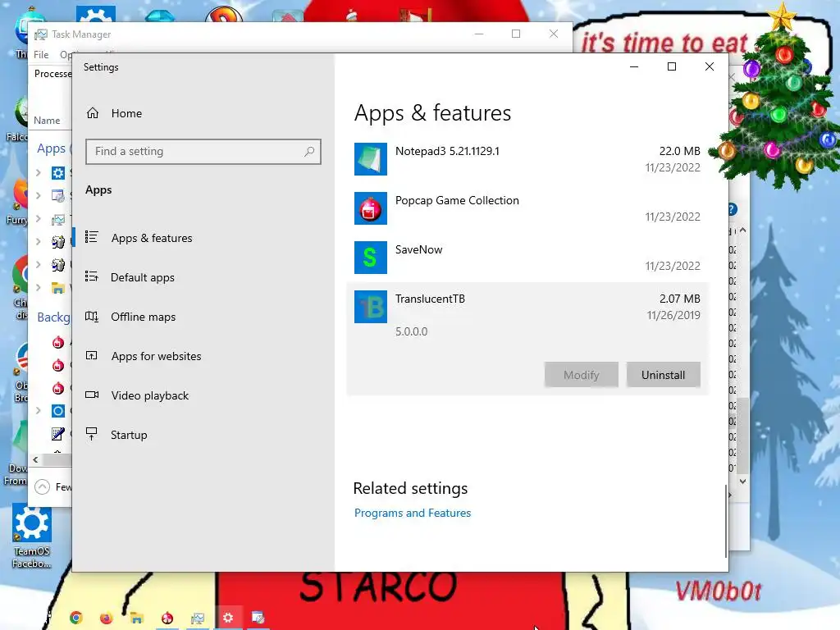This screenshot has width=840, height=630.
Task: Switch to Task Manager taskbar icon
Action: pyautogui.click(x=198, y=619)
